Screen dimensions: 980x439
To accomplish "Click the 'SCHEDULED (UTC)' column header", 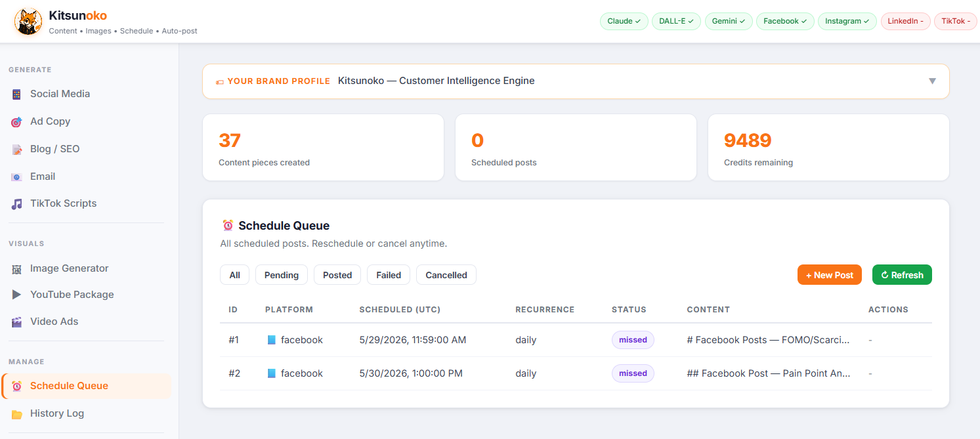I will [400, 309].
